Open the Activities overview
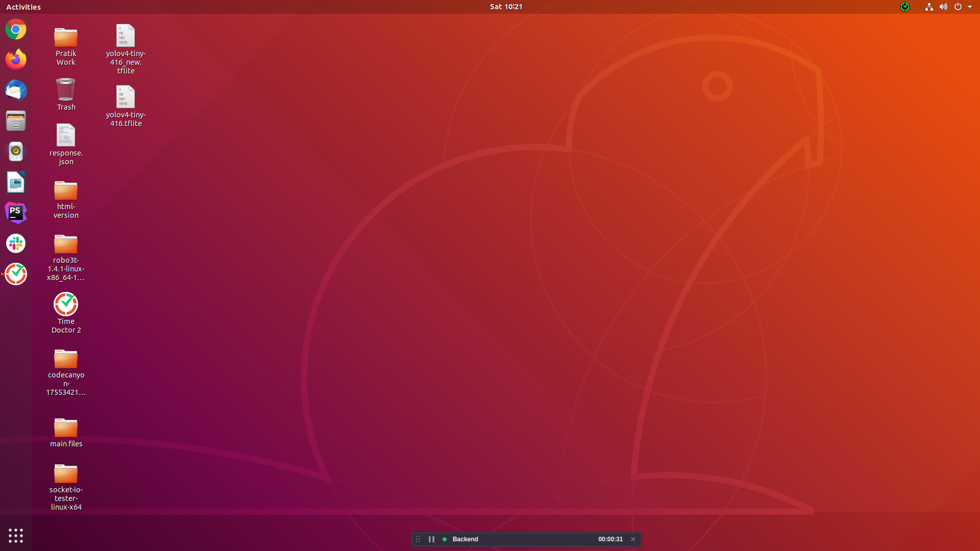 click(23, 7)
